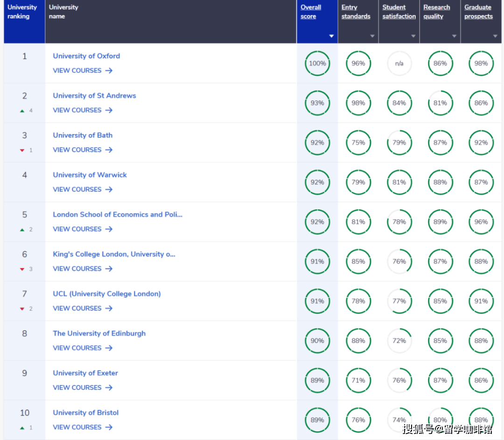Click Exeter's 87% research quality circle
This screenshot has width=504, height=440.
pos(440,380)
